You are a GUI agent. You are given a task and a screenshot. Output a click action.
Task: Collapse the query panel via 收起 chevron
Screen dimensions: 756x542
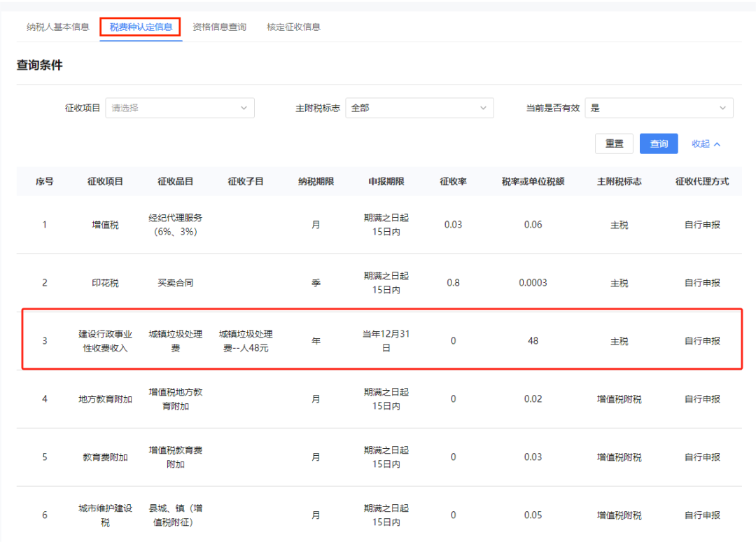click(706, 144)
